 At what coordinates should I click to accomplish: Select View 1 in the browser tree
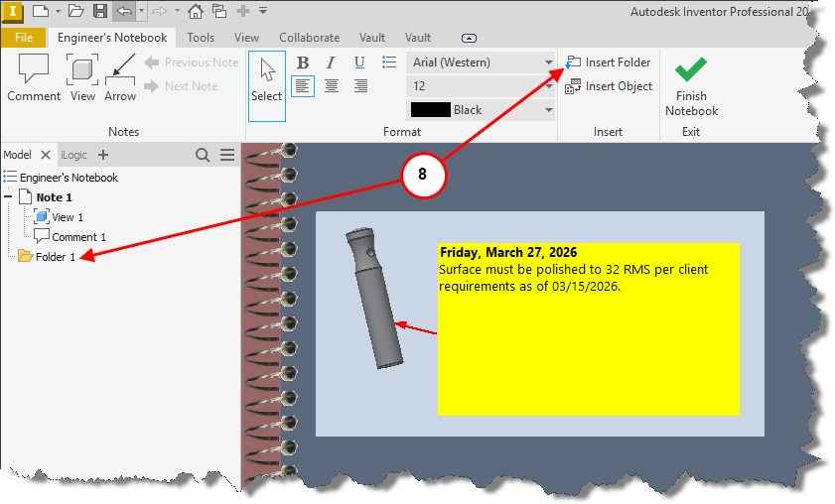pos(68,217)
